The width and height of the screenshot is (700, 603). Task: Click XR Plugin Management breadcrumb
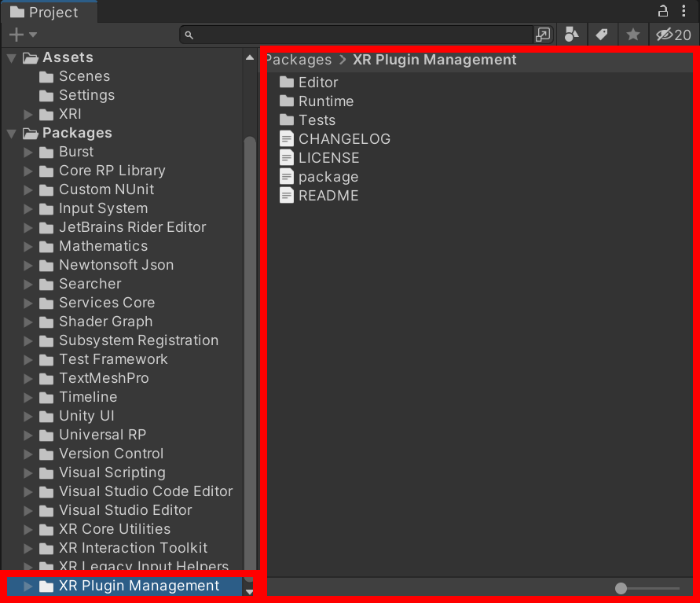pyautogui.click(x=434, y=60)
